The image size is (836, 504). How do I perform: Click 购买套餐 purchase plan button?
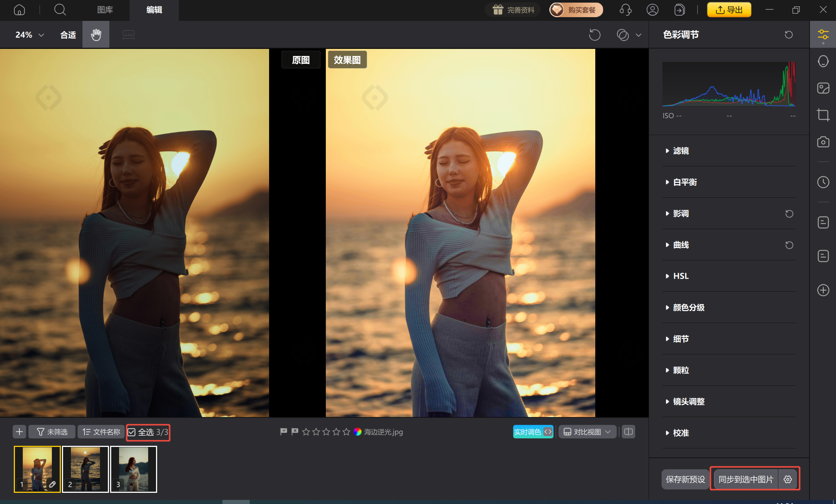576,10
